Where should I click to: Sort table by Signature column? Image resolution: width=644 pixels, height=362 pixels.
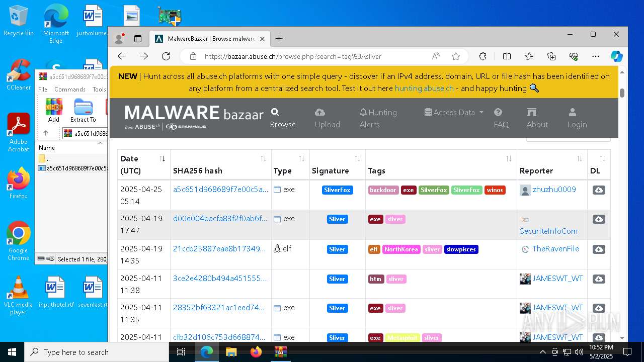pos(338,164)
